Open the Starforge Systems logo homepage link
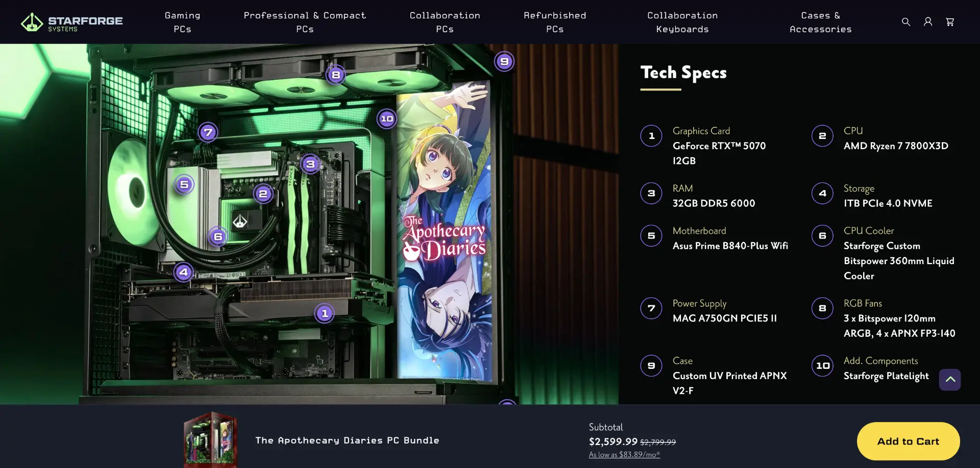The height and width of the screenshot is (468, 980). [71, 22]
